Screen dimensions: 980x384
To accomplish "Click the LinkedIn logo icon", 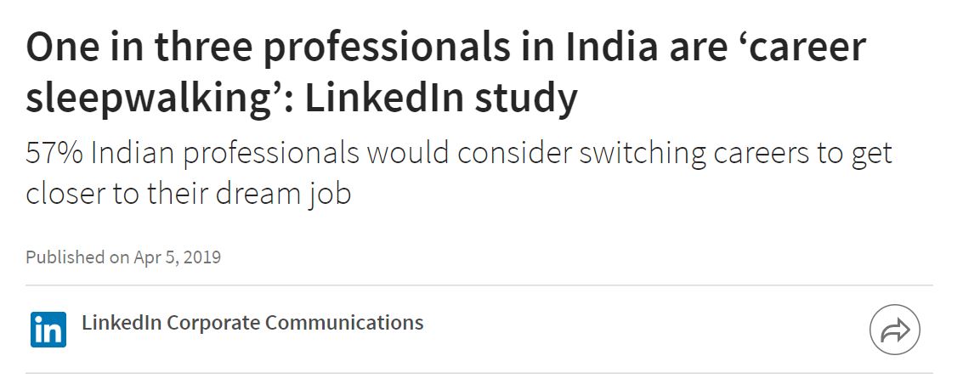I will click(48, 329).
